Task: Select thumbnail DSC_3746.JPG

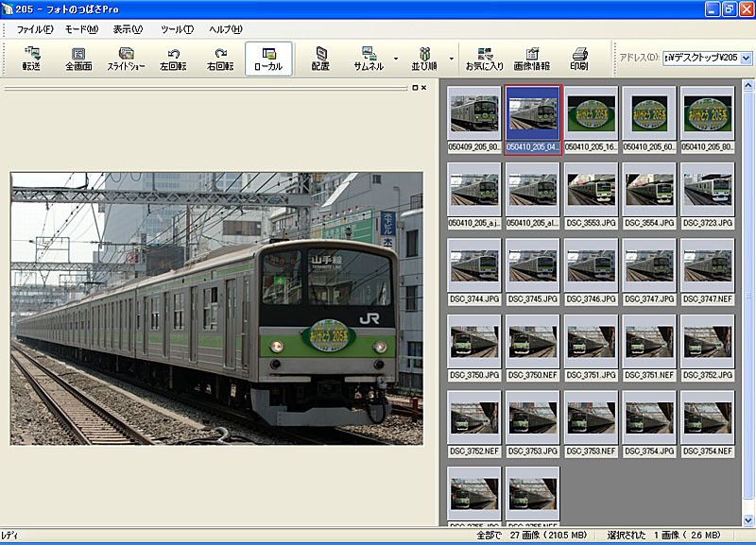Action: 591,272
